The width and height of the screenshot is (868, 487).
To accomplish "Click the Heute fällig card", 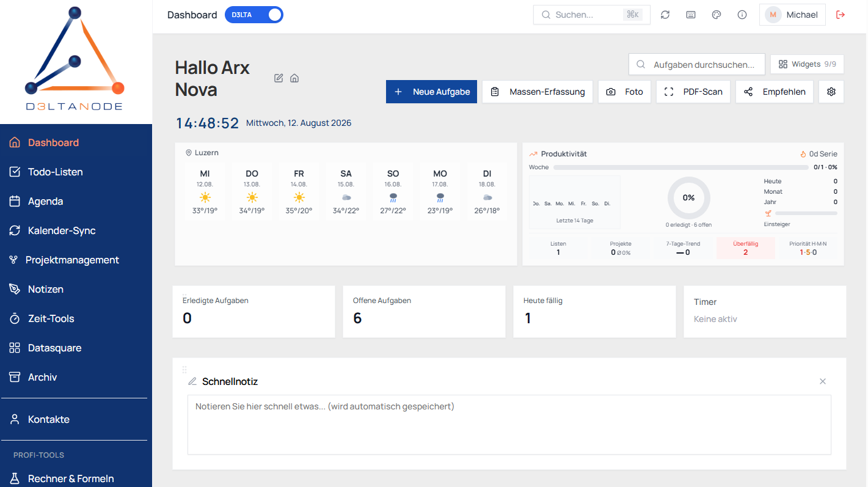I will pos(594,312).
